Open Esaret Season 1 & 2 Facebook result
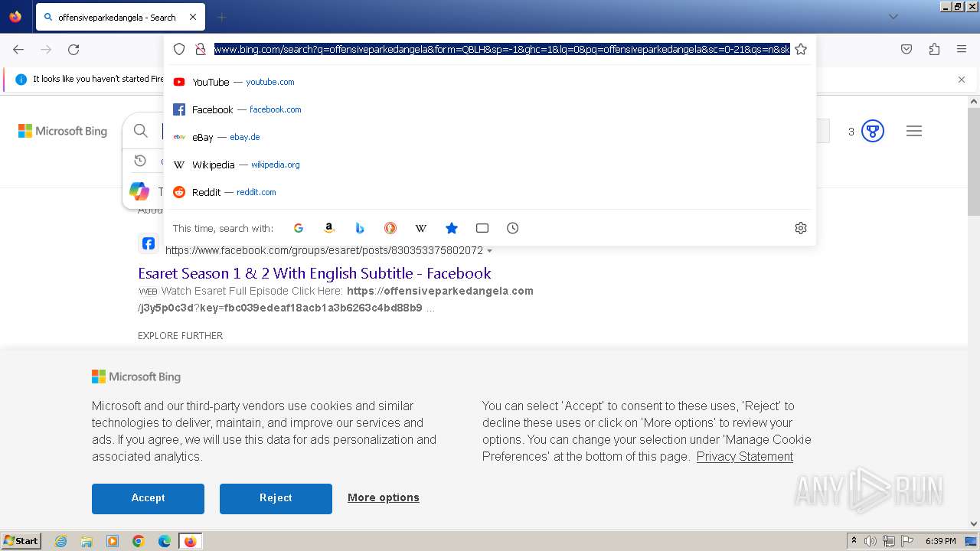The image size is (980, 551). coord(315,273)
